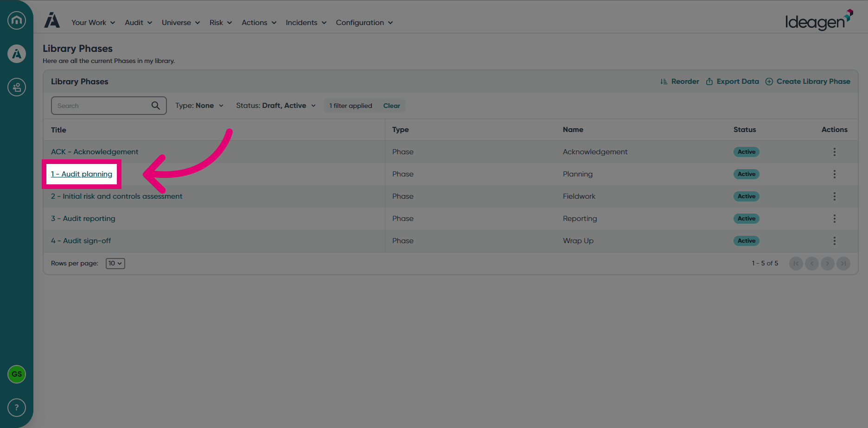
Task: Go to next page of results
Action: click(828, 264)
